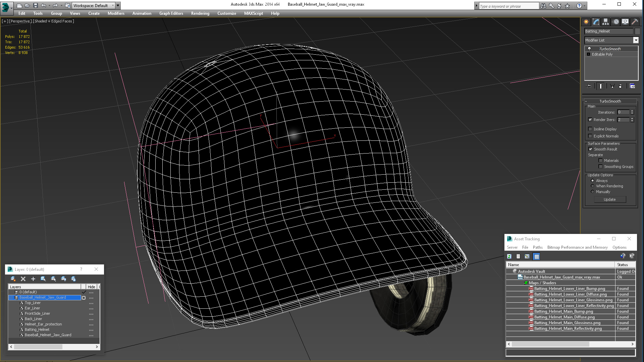
Task: Click the Perspective viewport label
Action: 20,21
